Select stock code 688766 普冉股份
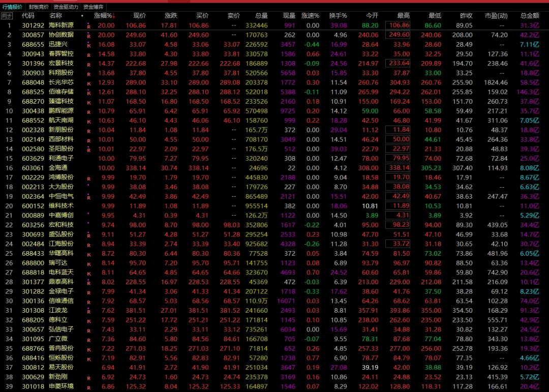The image size is (549, 392). tap(33, 348)
